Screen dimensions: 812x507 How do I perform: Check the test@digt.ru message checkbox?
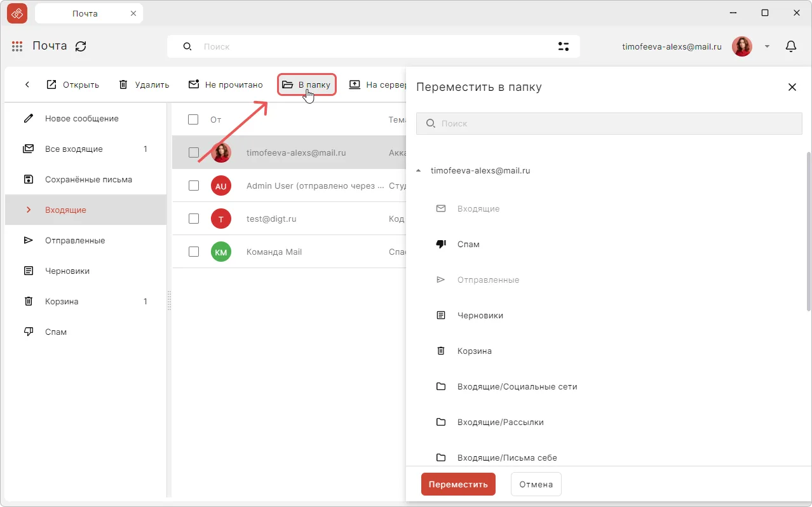pyautogui.click(x=194, y=219)
